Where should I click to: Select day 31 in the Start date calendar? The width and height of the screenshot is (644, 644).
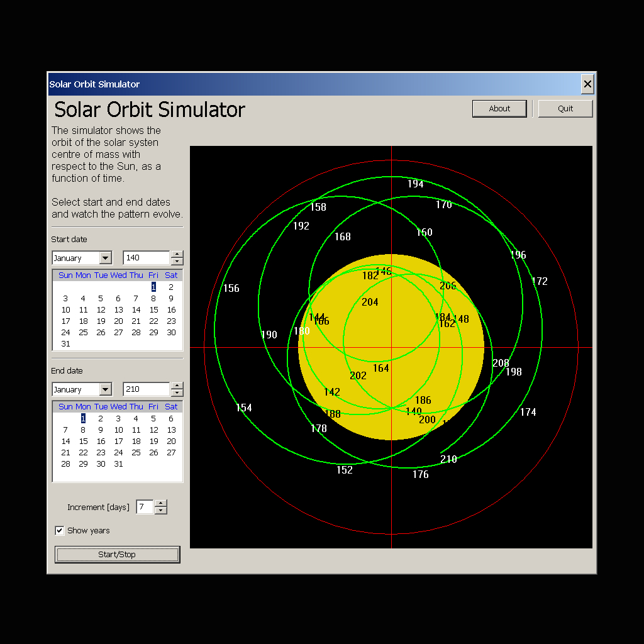click(65, 344)
